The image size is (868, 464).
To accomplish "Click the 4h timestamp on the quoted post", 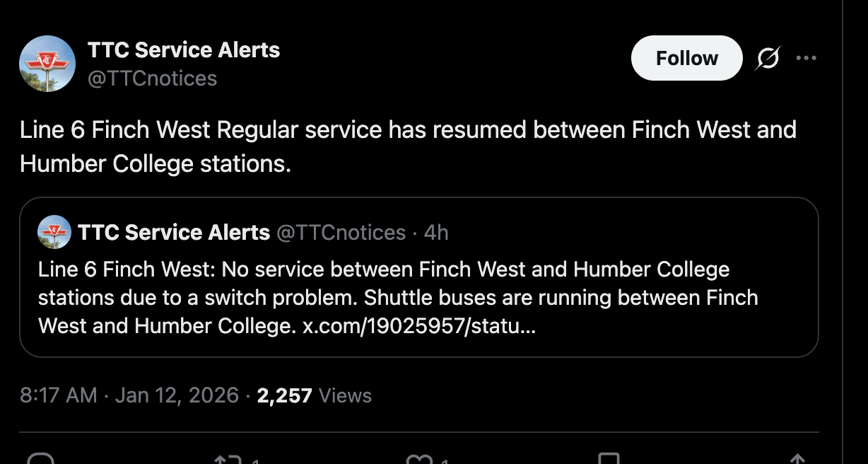I will pyautogui.click(x=436, y=232).
